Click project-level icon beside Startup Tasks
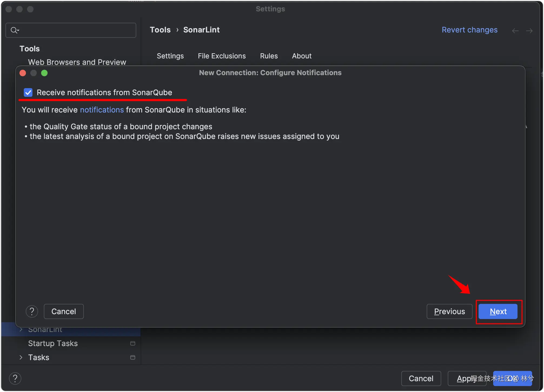 133,343
